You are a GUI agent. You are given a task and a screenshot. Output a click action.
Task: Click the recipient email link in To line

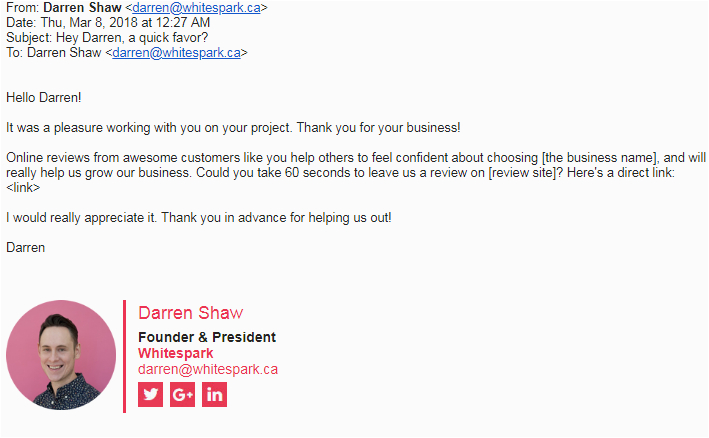(176, 53)
